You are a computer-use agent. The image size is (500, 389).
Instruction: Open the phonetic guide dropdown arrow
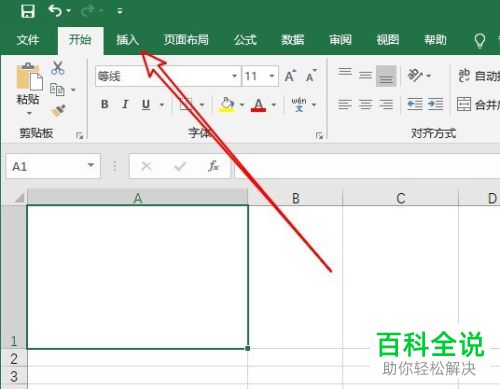[x=314, y=105]
